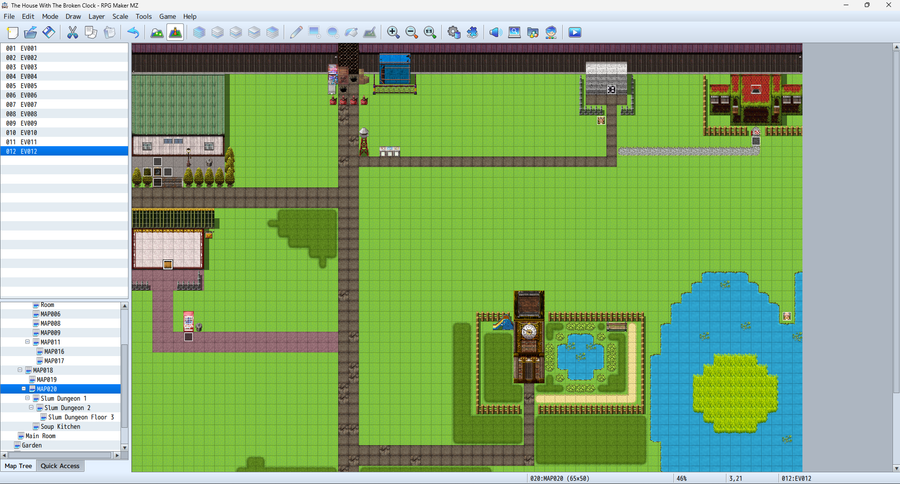Select MAP019 in the map tree
This screenshot has height=484, width=900.
tap(46, 380)
